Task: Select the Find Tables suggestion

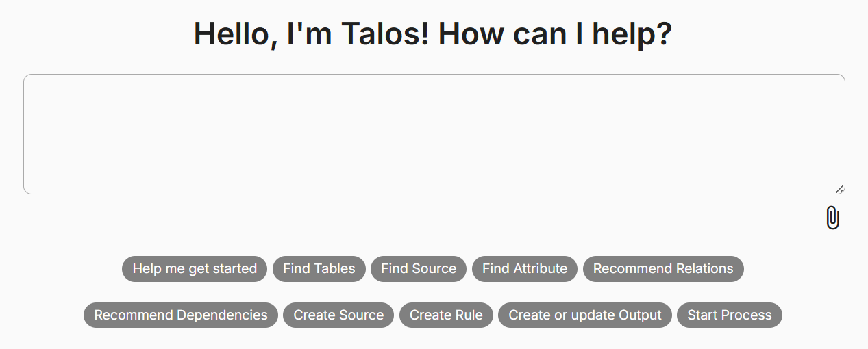Action: pyautogui.click(x=319, y=269)
